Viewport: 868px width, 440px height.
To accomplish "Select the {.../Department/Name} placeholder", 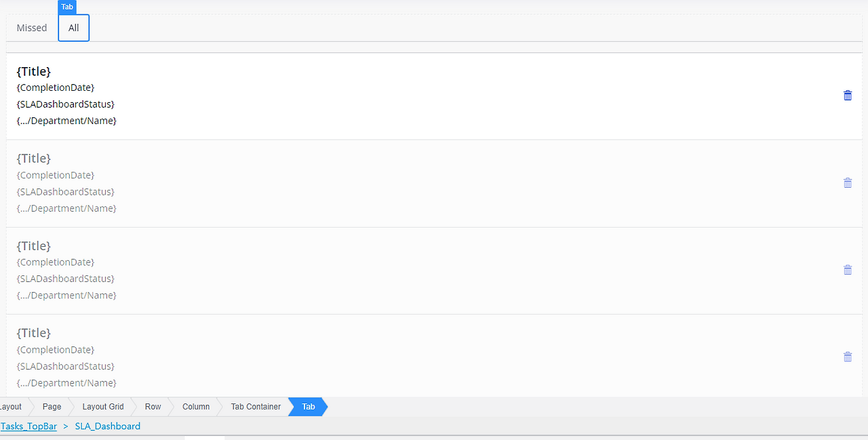I will tap(66, 121).
